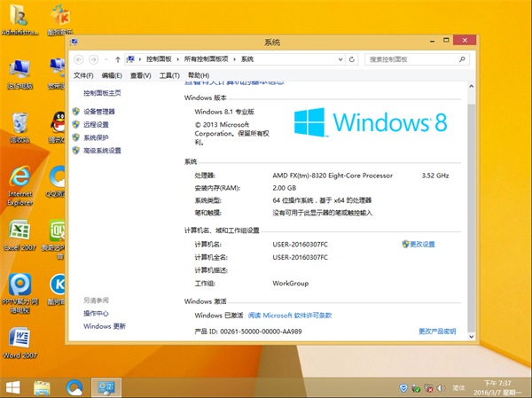Open the Recycle Bin icon
This screenshot has width=532, height=398.
[20, 124]
